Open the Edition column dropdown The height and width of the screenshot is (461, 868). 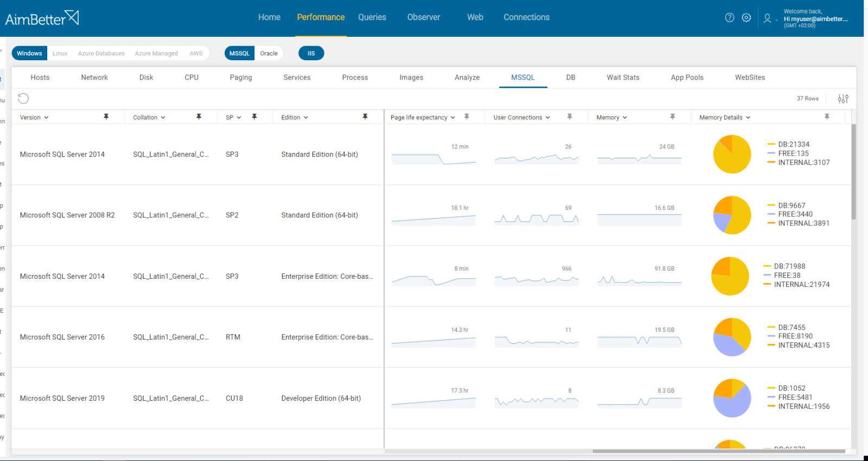coord(306,118)
